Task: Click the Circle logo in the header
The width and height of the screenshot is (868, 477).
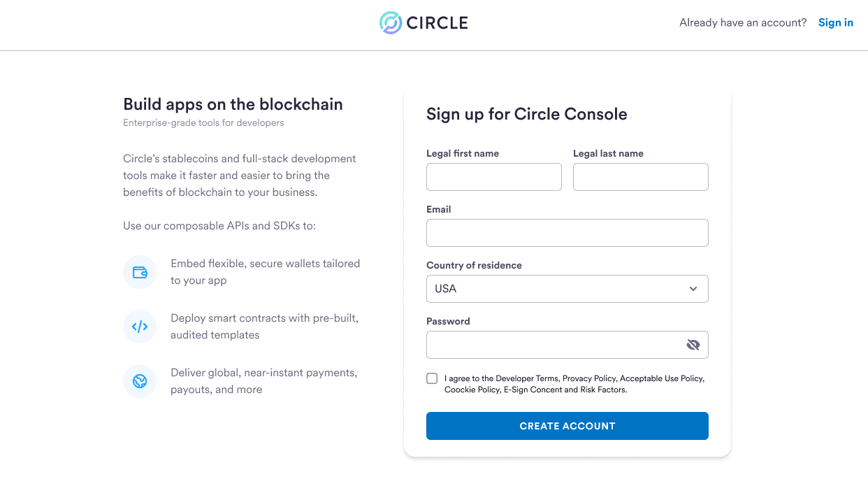Action: coord(424,22)
